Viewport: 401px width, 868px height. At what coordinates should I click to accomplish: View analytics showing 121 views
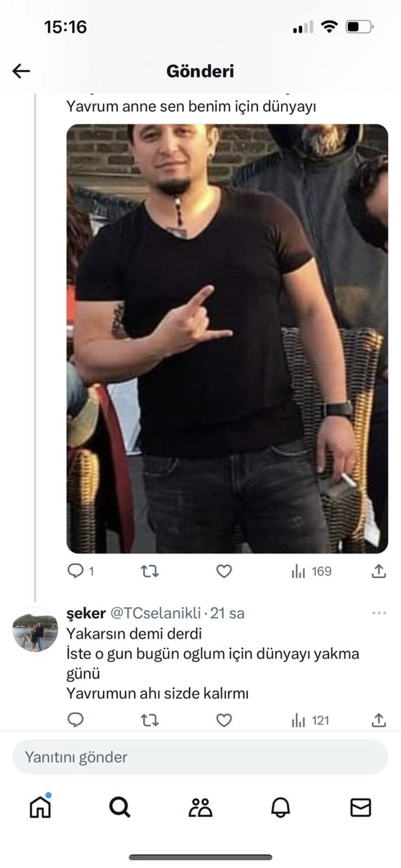pos(310,721)
